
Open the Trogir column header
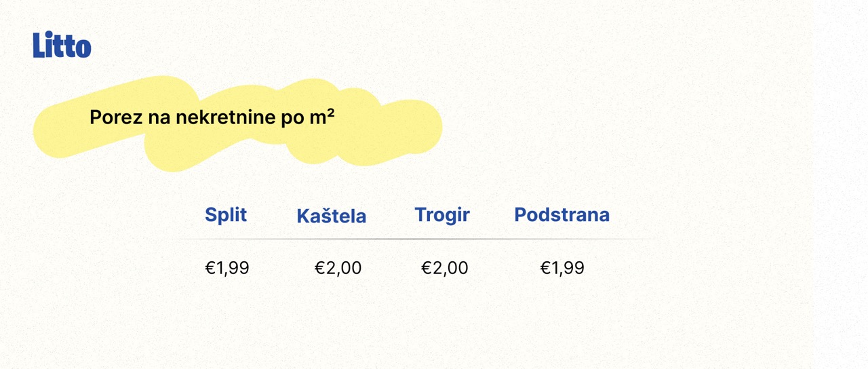[x=442, y=215]
